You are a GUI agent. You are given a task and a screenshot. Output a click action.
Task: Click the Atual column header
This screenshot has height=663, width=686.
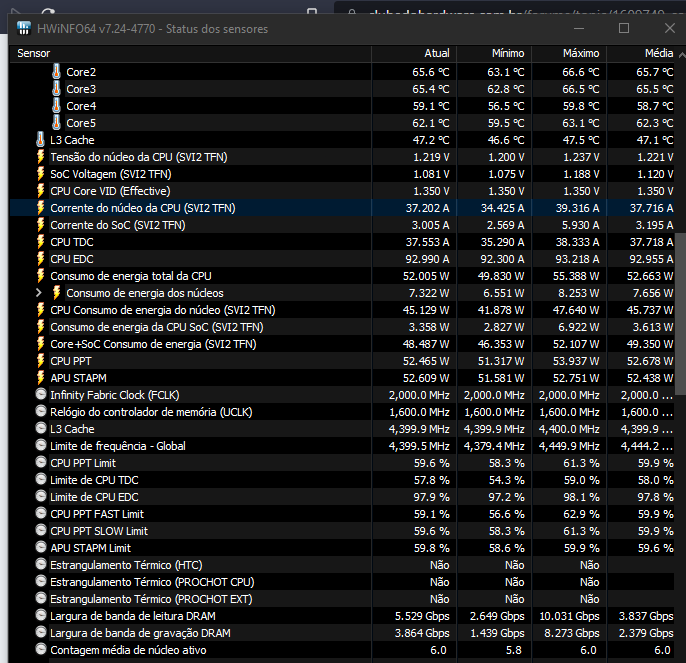coord(414,53)
